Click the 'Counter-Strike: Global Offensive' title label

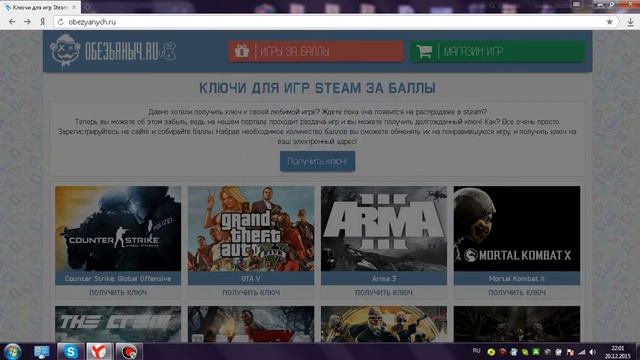[118, 279]
